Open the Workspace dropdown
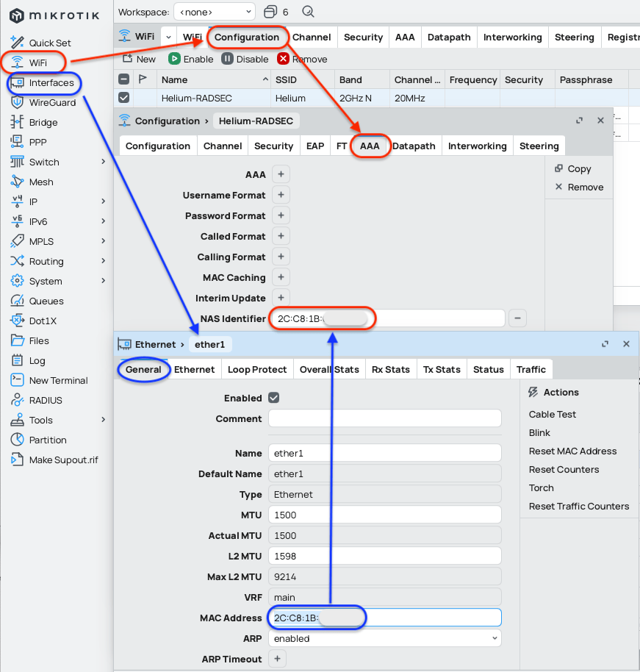 pyautogui.click(x=215, y=12)
